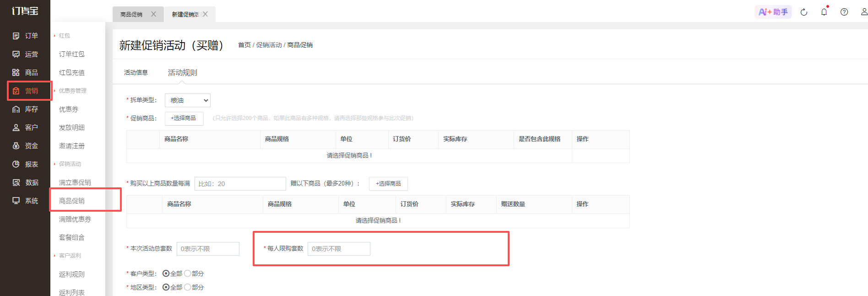
Task: Open the help question-mark icon
Action: 844,12
